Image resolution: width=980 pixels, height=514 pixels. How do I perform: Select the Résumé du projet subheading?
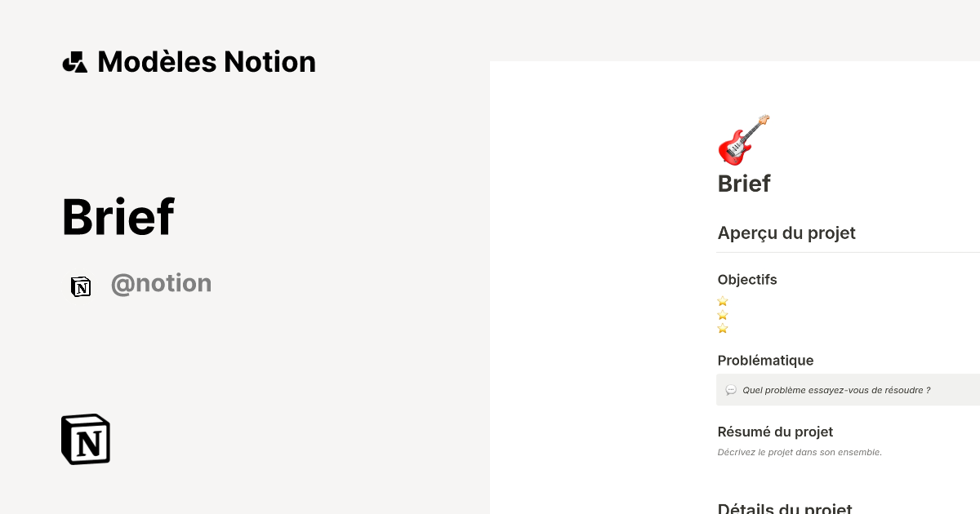point(775,432)
